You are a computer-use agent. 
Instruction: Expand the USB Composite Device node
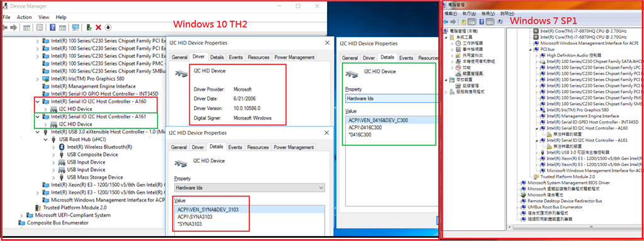[53, 155]
